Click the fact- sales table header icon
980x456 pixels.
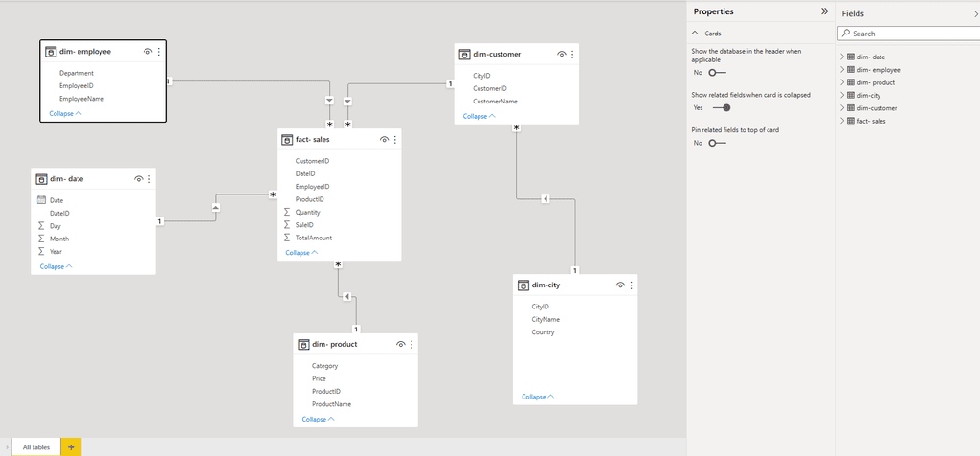click(287, 140)
